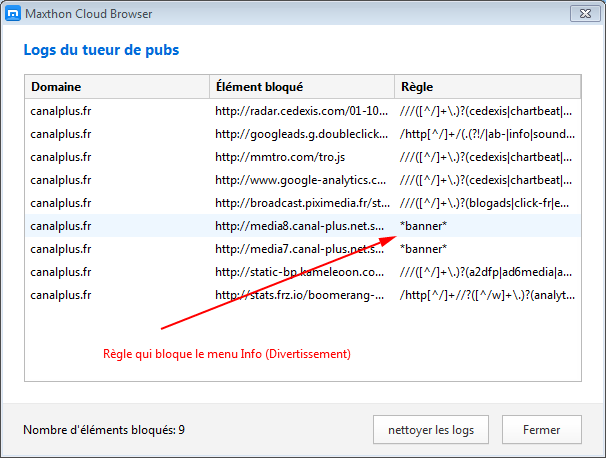This screenshot has width=606, height=458.
Task: Select the radar.cedexis.com blocked element cell
Action: 301,111
